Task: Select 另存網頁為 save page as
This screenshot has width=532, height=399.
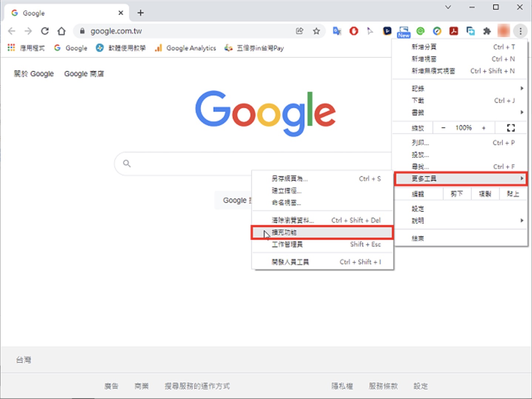Action: pos(322,179)
